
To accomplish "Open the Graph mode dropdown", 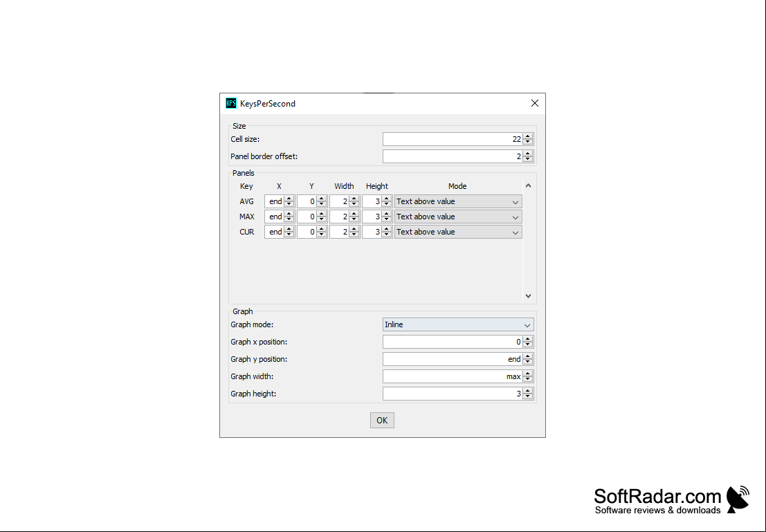I will 458,324.
